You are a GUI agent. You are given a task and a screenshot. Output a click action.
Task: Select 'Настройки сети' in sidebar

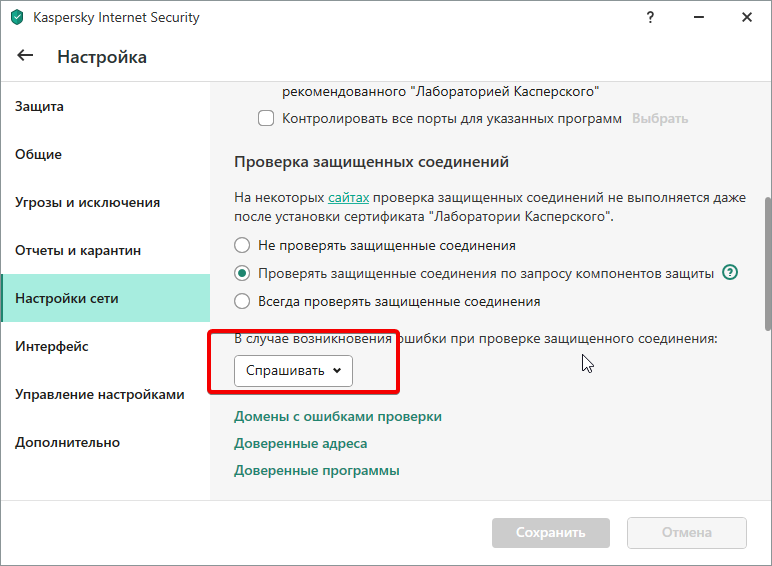(x=105, y=298)
